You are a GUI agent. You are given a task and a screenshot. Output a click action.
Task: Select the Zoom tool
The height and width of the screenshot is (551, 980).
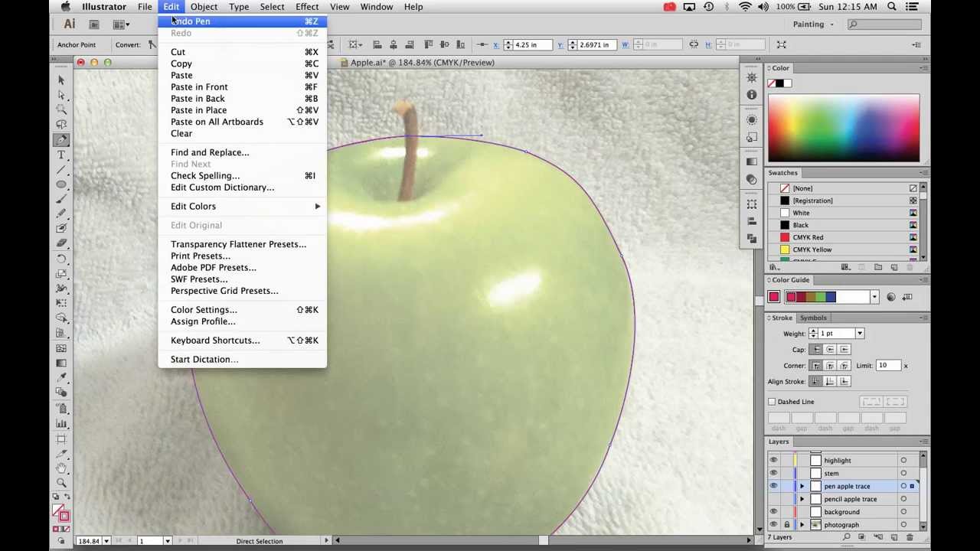pos(61,483)
